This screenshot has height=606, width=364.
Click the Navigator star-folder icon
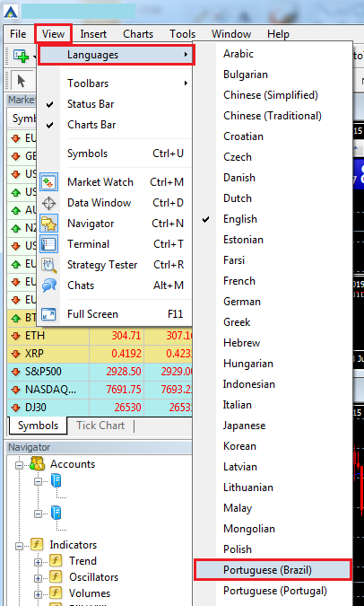[48, 224]
